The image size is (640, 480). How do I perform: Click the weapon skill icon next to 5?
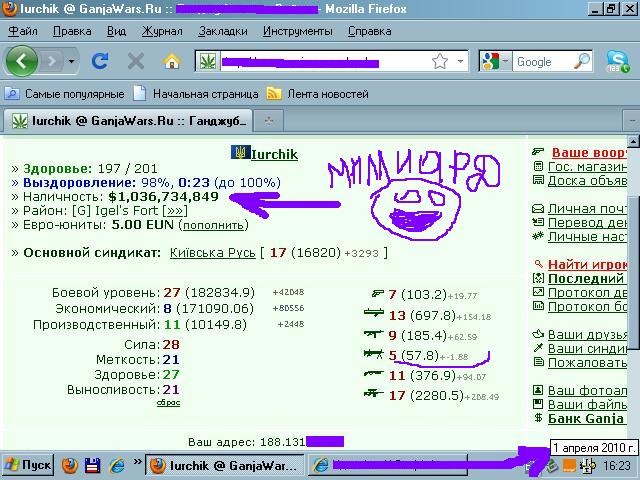tap(374, 353)
